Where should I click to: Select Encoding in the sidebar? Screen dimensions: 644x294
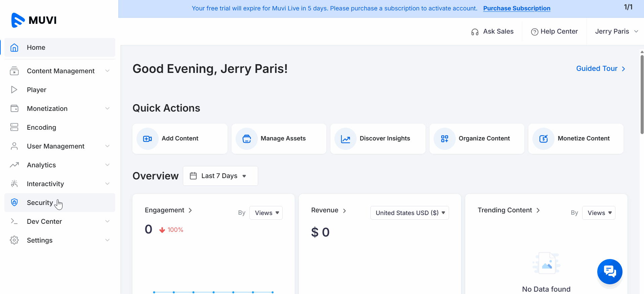(41, 127)
